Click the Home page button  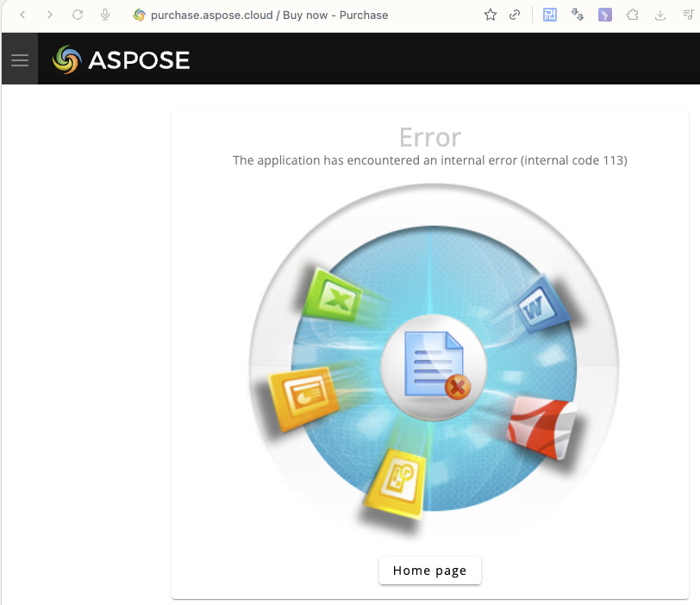[430, 571]
